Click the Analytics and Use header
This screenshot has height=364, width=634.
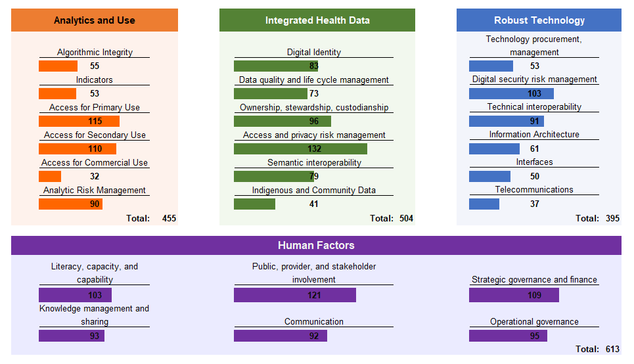[94, 20]
